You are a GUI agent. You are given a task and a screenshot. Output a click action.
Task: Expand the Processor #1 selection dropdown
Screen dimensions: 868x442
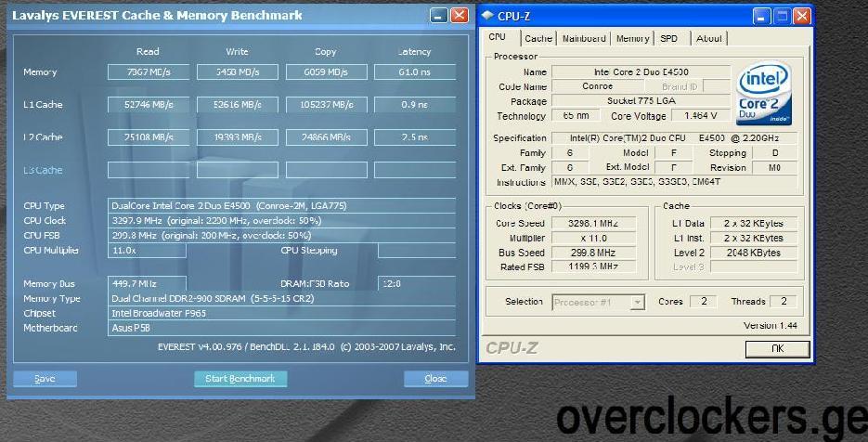[638, 303]
